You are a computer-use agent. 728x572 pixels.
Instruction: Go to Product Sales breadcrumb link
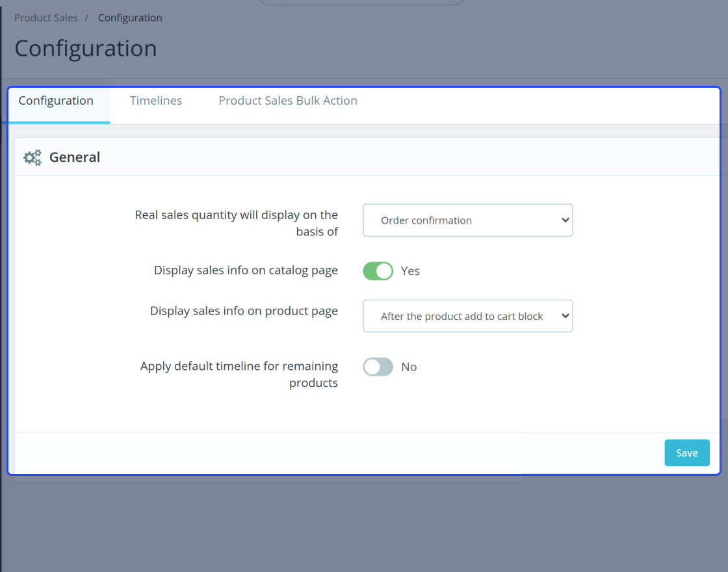(46, 18)
